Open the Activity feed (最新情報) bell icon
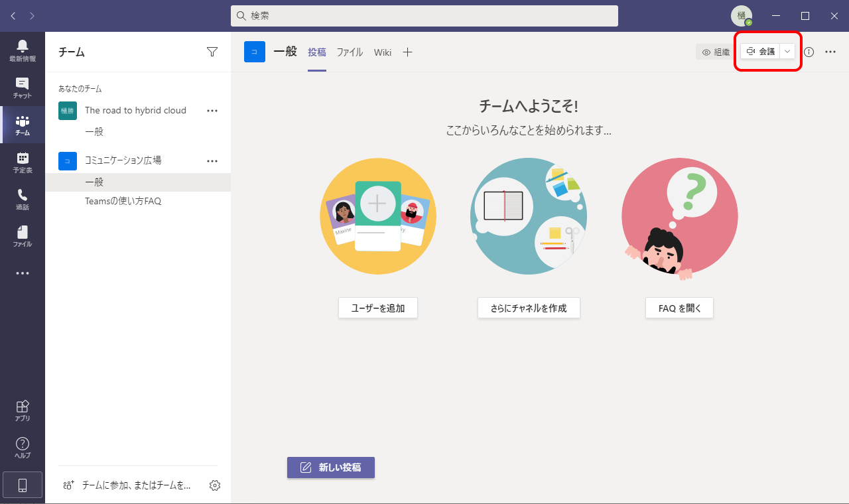This screenshot has height=504, width=849. [23, 50]
